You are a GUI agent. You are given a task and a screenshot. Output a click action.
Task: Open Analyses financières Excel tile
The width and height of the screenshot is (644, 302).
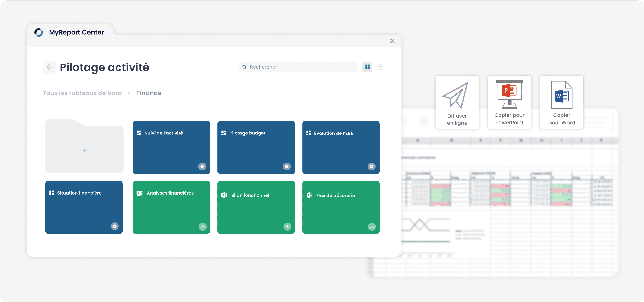[x=171, y=207]
